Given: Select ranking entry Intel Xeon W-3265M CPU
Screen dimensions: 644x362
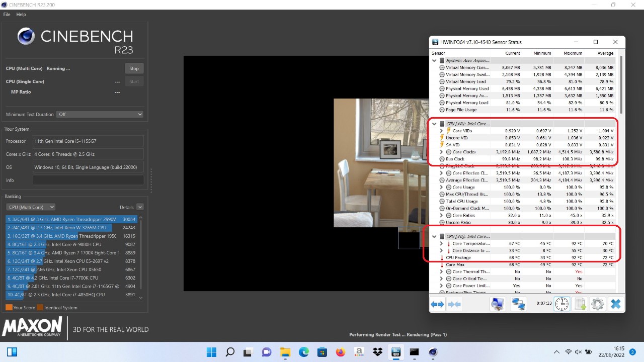Looking at the screenshot, I should [71, 228].
